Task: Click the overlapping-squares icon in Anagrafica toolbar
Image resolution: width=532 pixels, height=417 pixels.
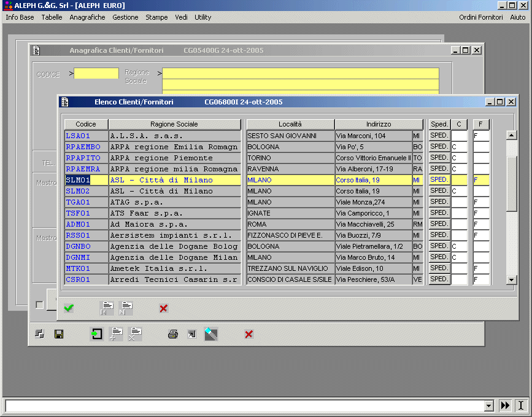Action: tap(40, 334)
